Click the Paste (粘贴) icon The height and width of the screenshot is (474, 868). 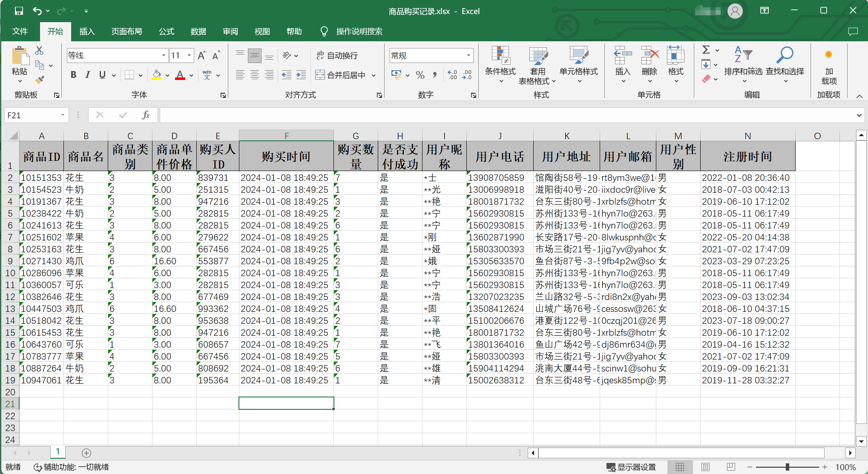20,57
